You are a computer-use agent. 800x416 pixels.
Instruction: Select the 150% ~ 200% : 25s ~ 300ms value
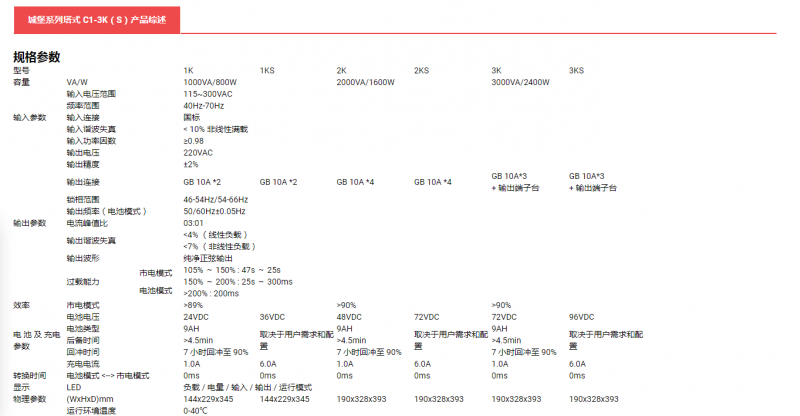point(238,282)
